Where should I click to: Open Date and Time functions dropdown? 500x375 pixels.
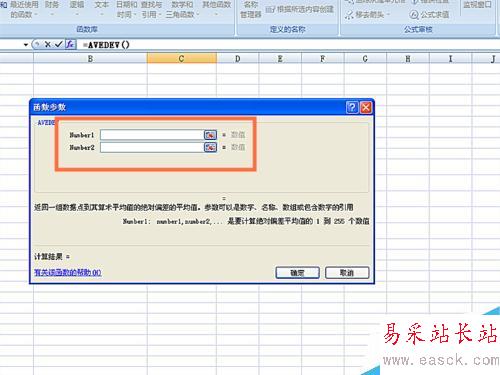126,9
